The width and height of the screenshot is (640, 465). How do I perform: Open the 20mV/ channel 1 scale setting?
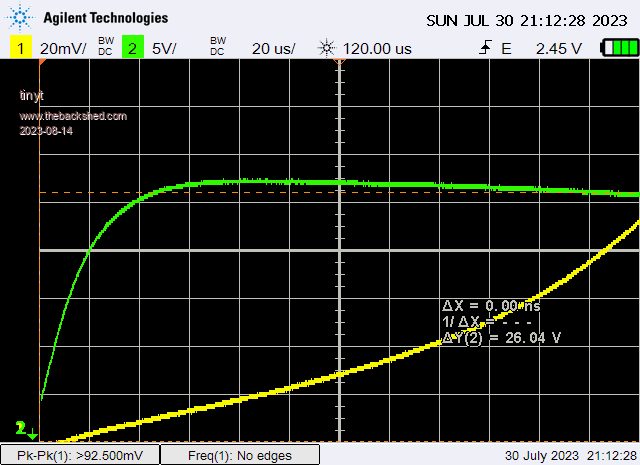(62, 48)
